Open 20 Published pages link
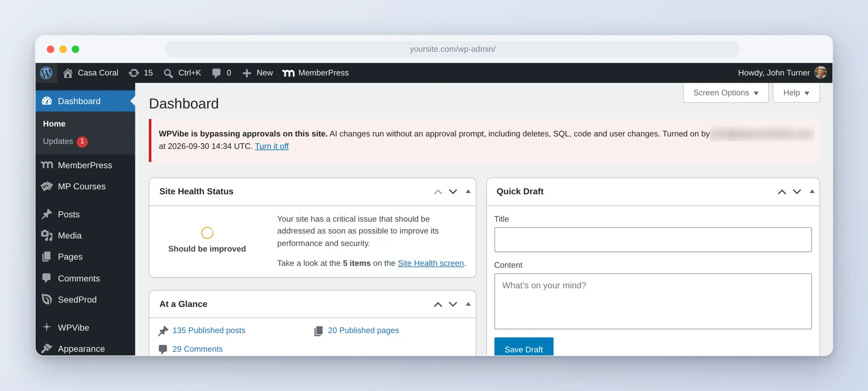 (363, 330)
